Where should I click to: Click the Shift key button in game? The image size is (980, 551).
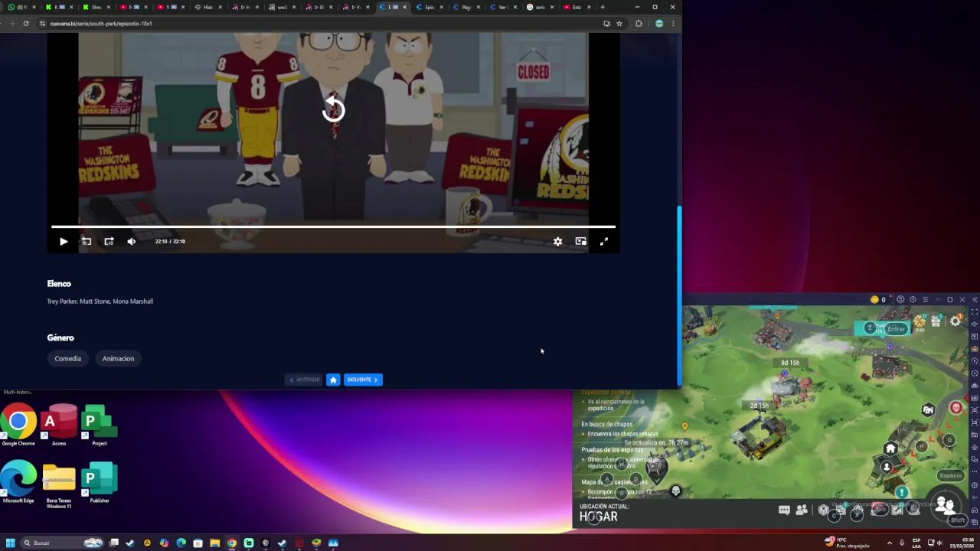pos(958,520)
